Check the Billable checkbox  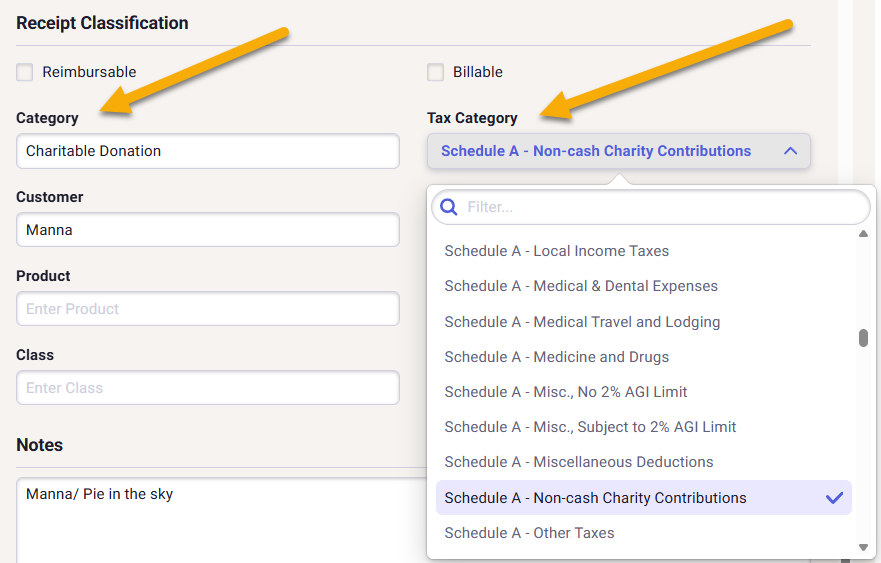436,72
